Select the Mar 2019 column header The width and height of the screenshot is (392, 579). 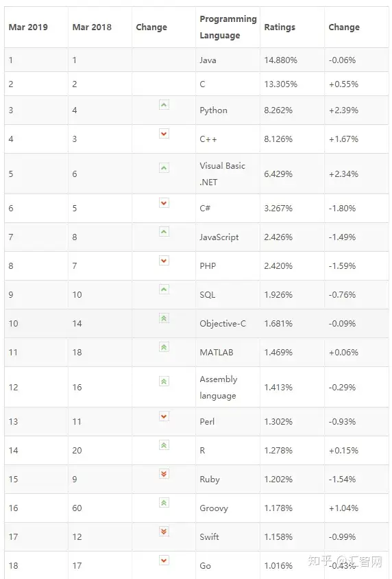(x=28, y=27)
